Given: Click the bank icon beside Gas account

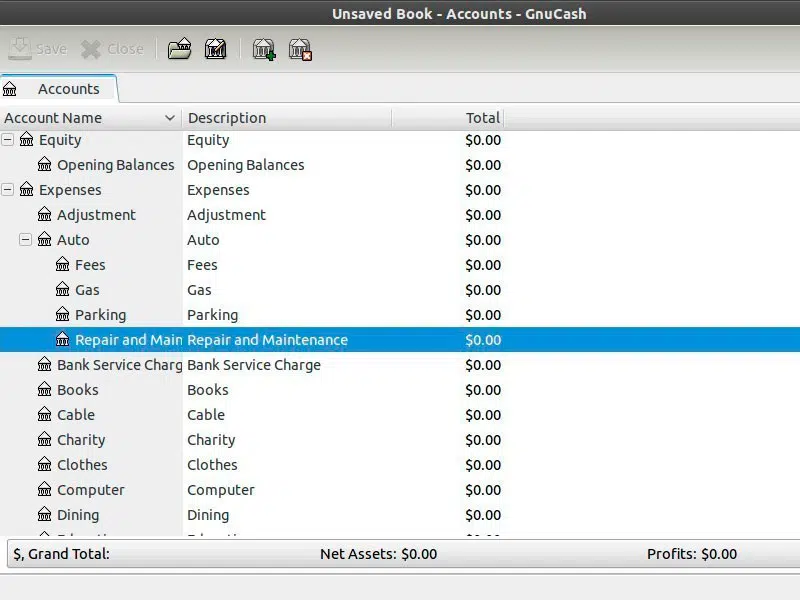Looking at the screenshot, I should tap(63, 290).
